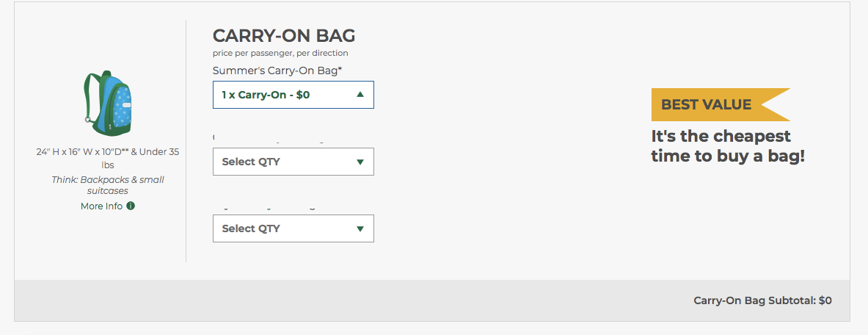Open Summer's Carry-On Bag quantity dropdown
The image size is (868, 335).
(x=293, y=95)
